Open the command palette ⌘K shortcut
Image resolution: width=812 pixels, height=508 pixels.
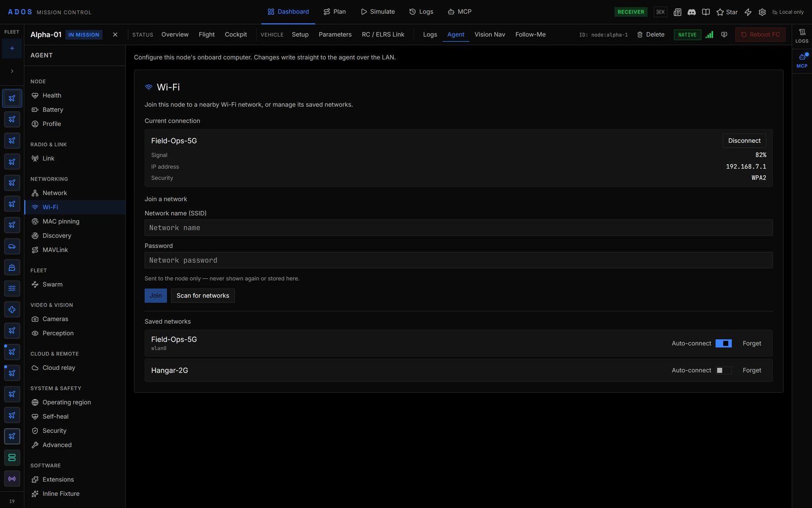click(660, 12)
